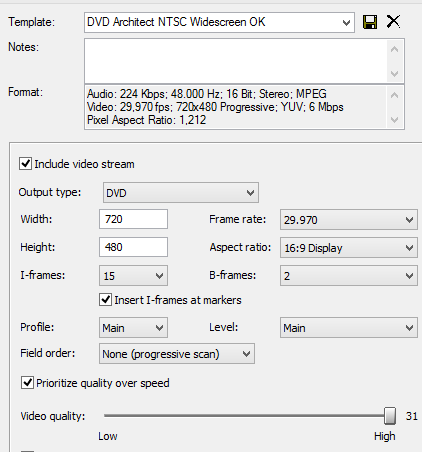The image size is (422, 452).
Task: Click the Video quality slider handle
Action: click(x=390, y=416)
